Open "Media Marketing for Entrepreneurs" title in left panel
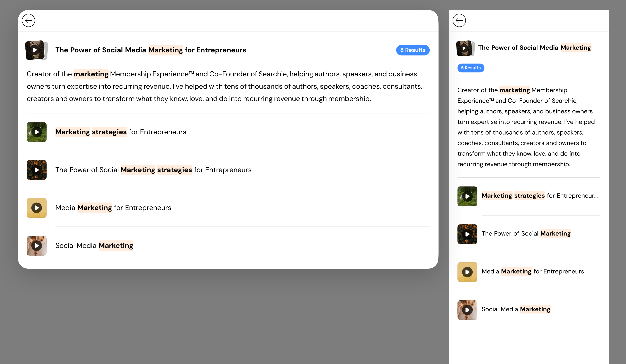This screenshot has width=626, height=364. [x=113, y=208]
